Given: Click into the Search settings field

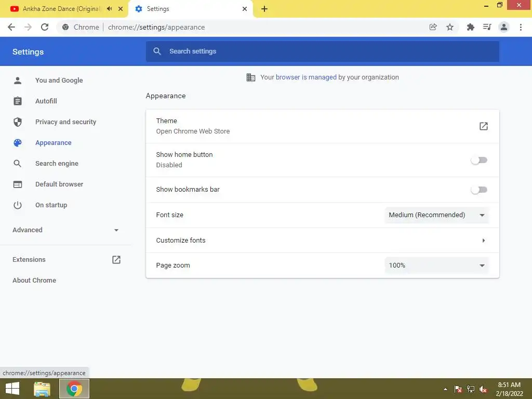Looking at the screenshot, I should click(x=322, y=51).
